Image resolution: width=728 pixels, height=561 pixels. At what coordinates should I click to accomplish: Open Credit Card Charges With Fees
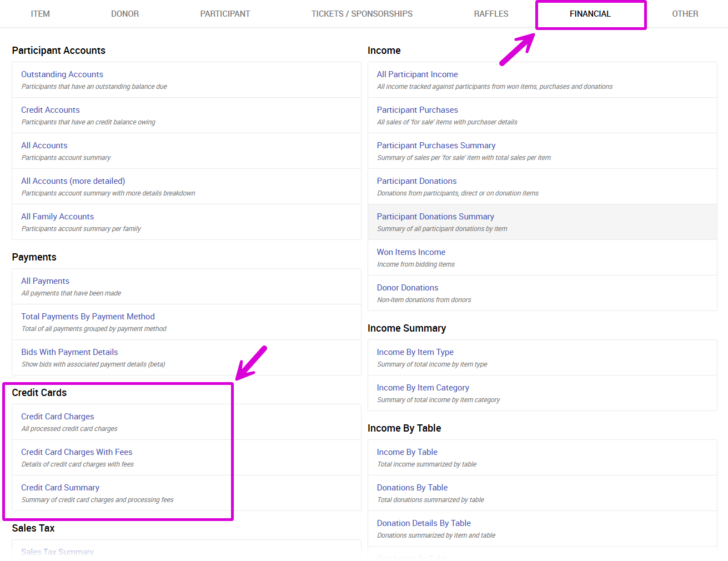77,452
